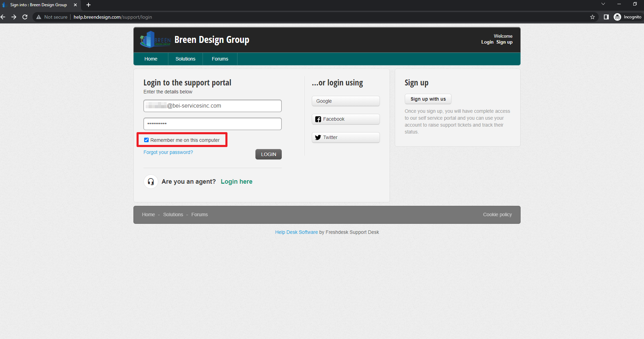644x339 pixels.
Task: Login using Facebook button
Action: pyautogui.click(x=346, y=119)
